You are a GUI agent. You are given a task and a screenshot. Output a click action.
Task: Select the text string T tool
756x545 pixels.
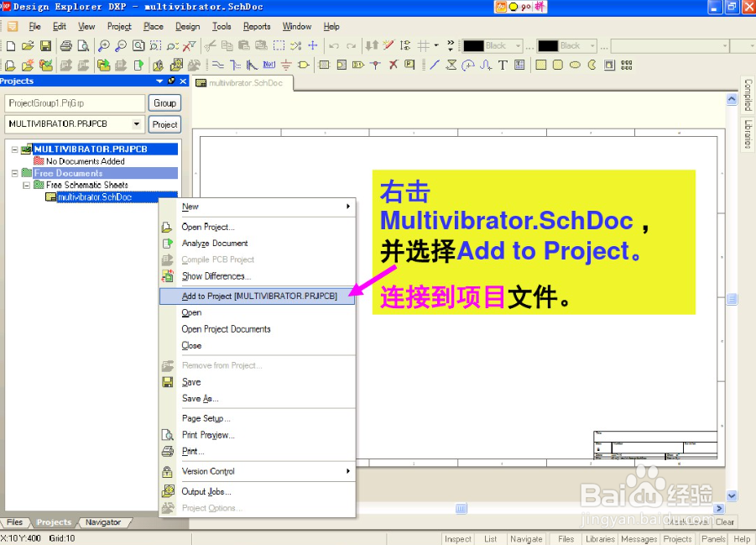503,65
